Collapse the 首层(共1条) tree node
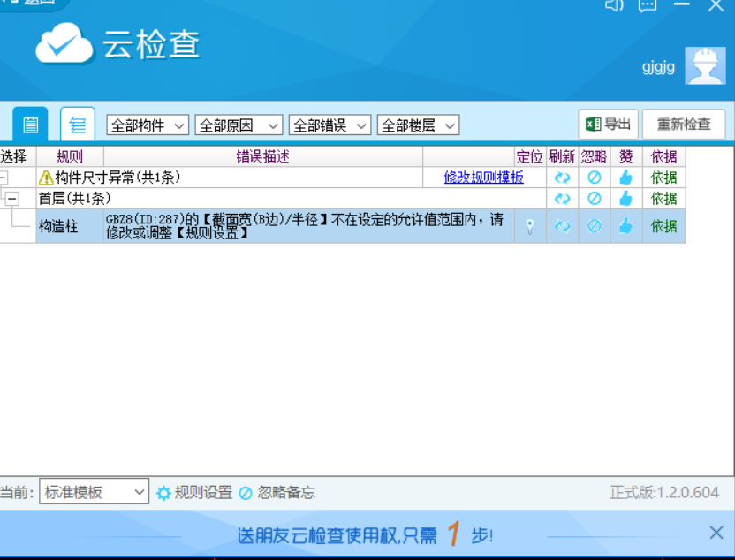The image size is (735, 560). pyautogui.click(x=12, y=199)
